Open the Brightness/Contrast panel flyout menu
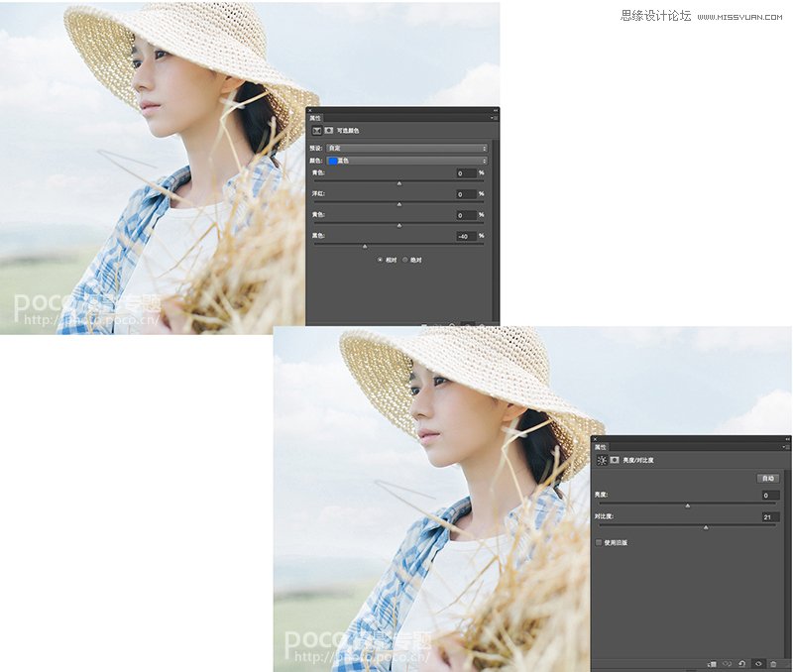The image size is (793, 672). click(786, 447)
